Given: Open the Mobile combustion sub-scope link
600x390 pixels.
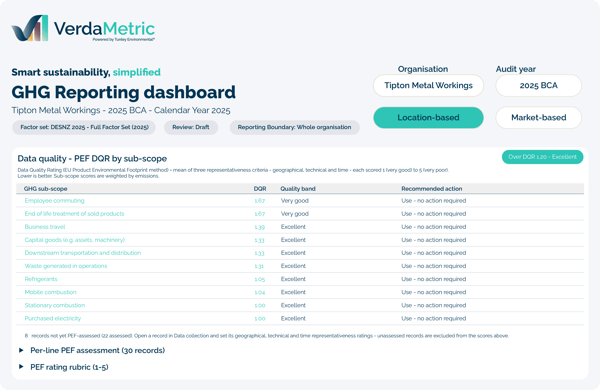Looking at the screenshot, I should coord(51,292).
